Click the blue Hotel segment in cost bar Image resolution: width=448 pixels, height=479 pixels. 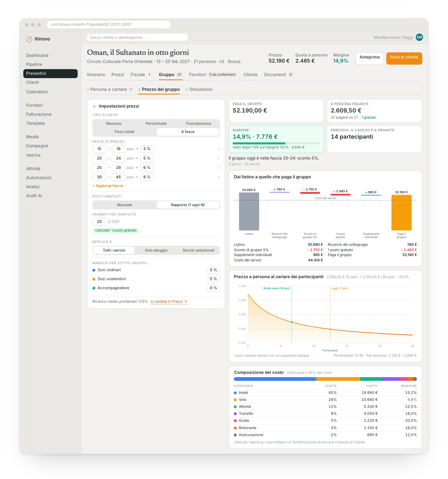point(275,379)
